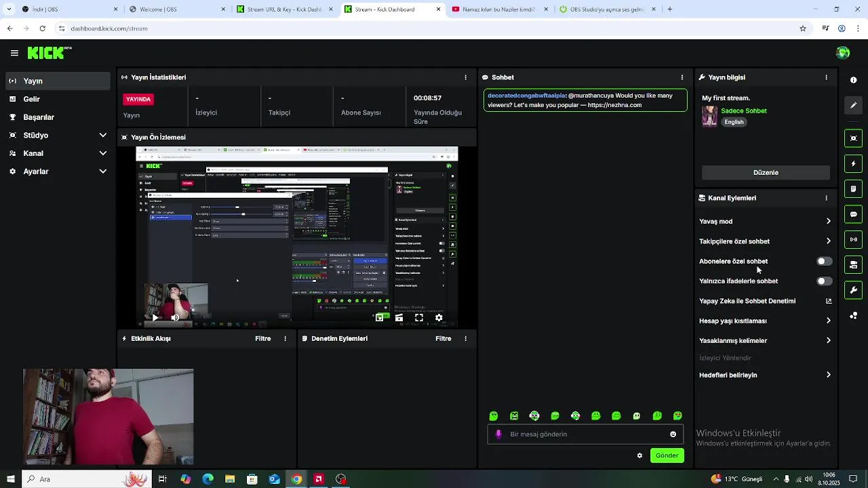Open Hesap yaşı kısıtlaması arrow
Screen dimensions: 868x488
click(x=828, y=321)
